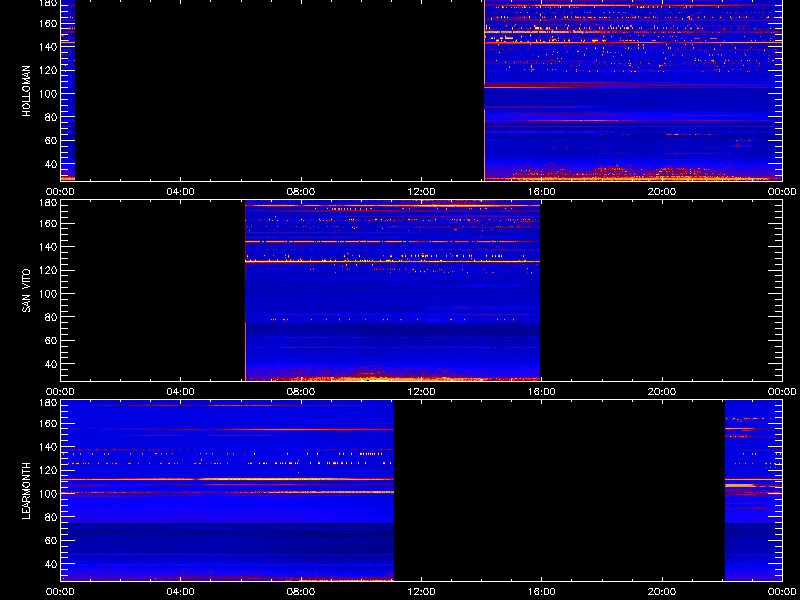Click the 120 frequency tick on San Vito axis

(x=49, y=270)
